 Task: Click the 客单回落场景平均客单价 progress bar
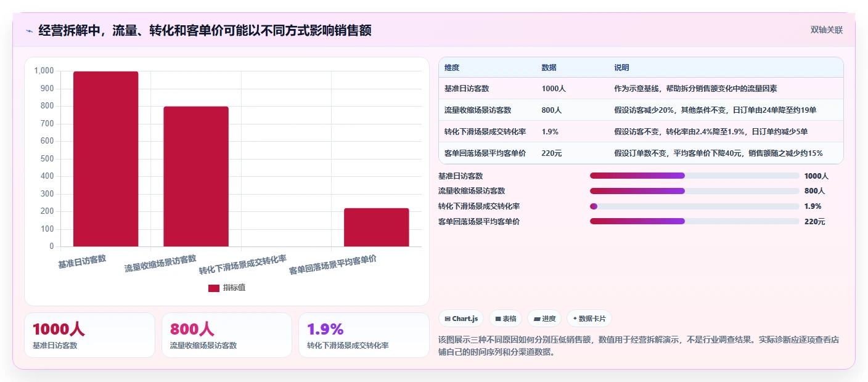(x=694, y=221)
